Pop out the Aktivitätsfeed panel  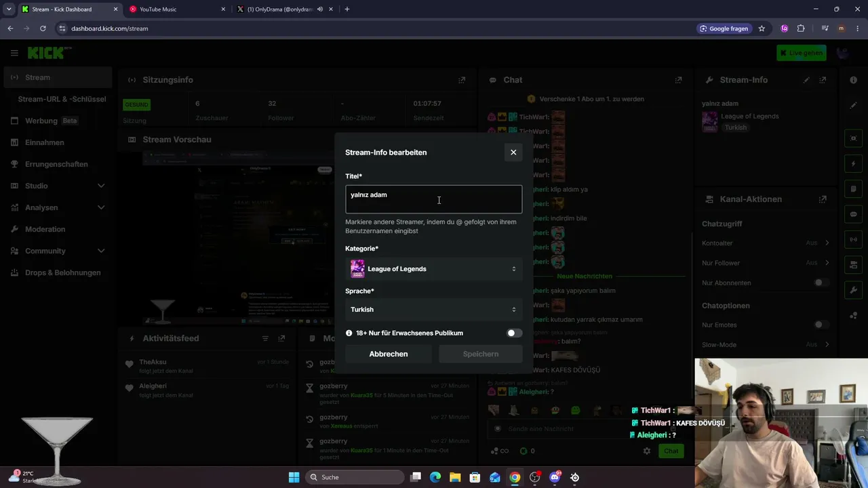(x=281, y=338)
